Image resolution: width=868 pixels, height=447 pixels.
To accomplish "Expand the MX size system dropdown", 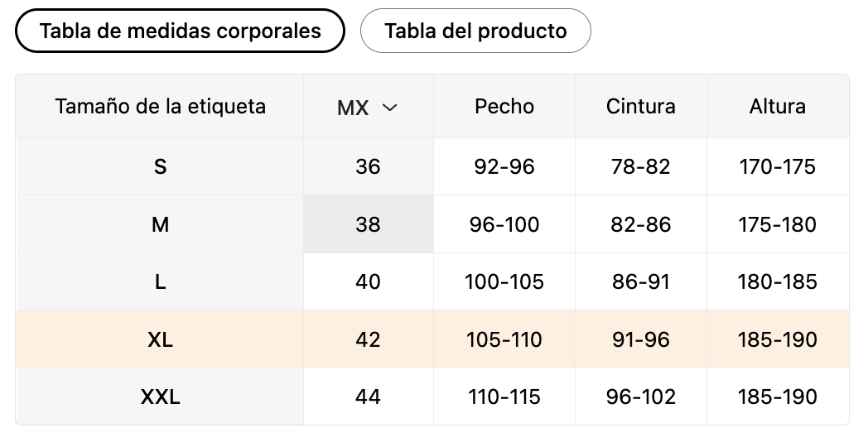I will [x=368, y=107].
